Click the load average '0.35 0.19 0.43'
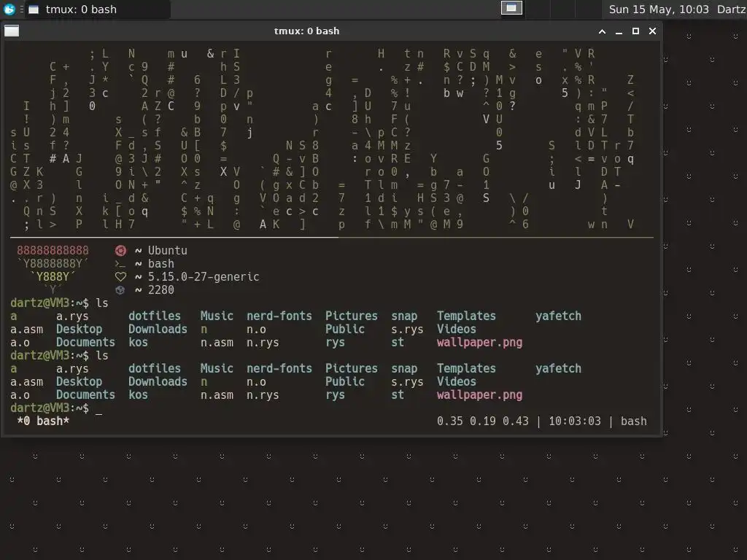 (483, 421)
